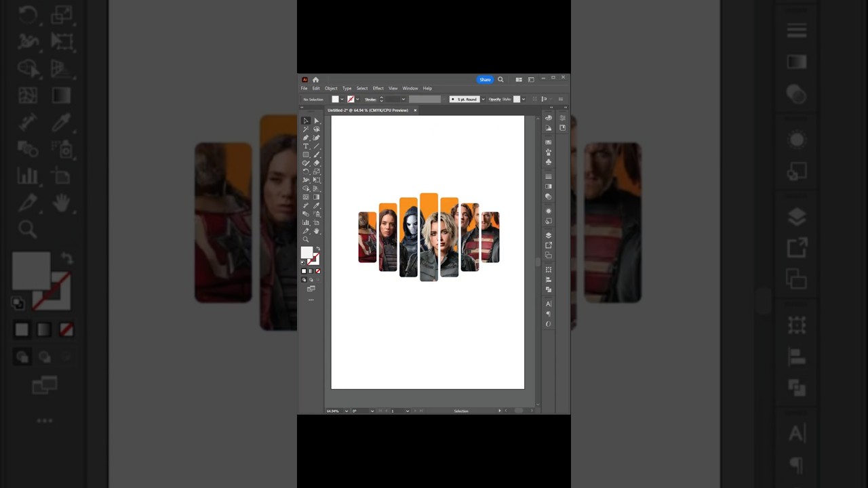Select the Paintbrush tool
This screenshot has width=868, height=488.
click(x=316, y=155)
